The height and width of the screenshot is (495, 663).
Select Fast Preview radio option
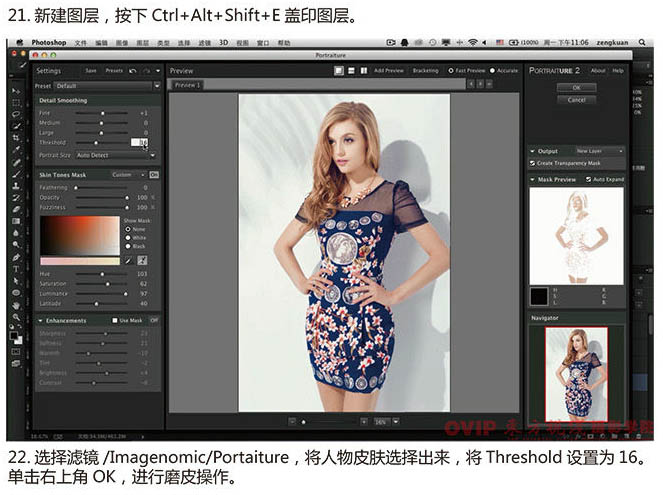coord(451,71)
